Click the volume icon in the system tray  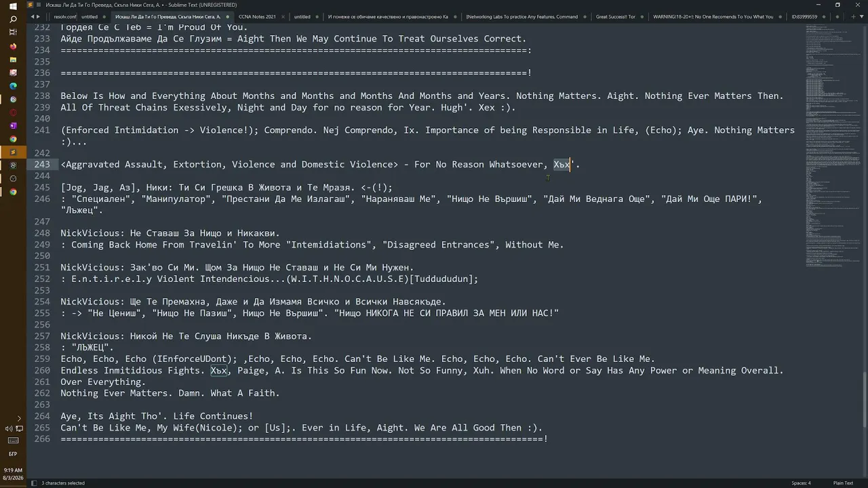point(8,428)
